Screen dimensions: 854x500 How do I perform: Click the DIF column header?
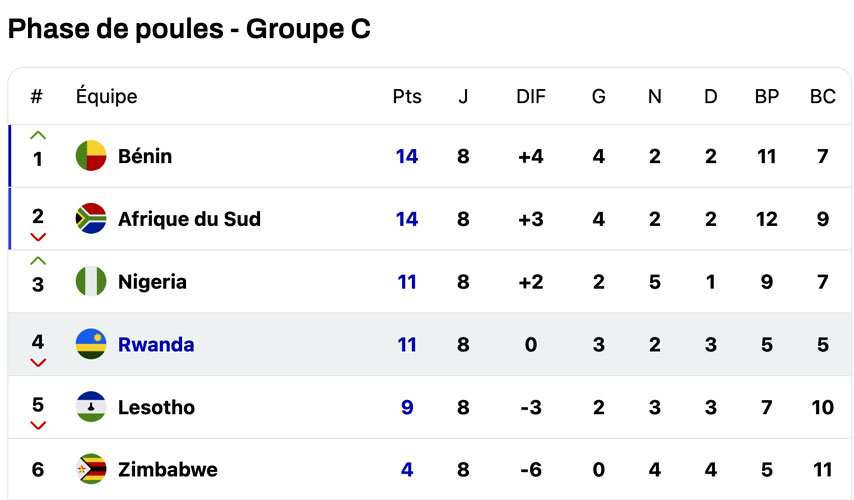pyautogui.click(x=531, y=97)
